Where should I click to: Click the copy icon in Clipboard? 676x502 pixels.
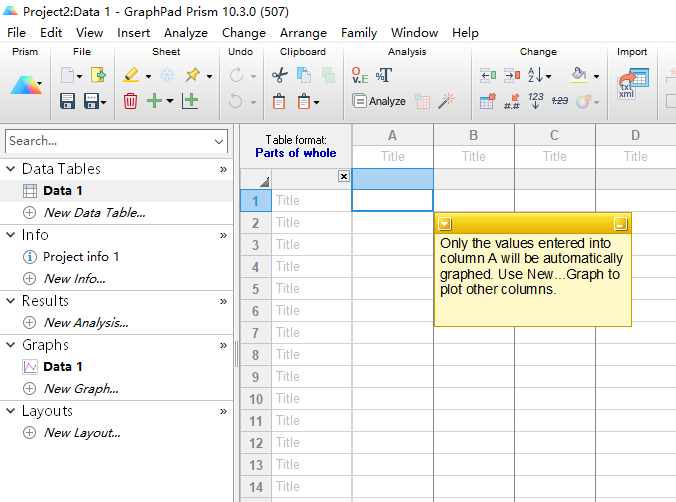(x=304, y=75)
